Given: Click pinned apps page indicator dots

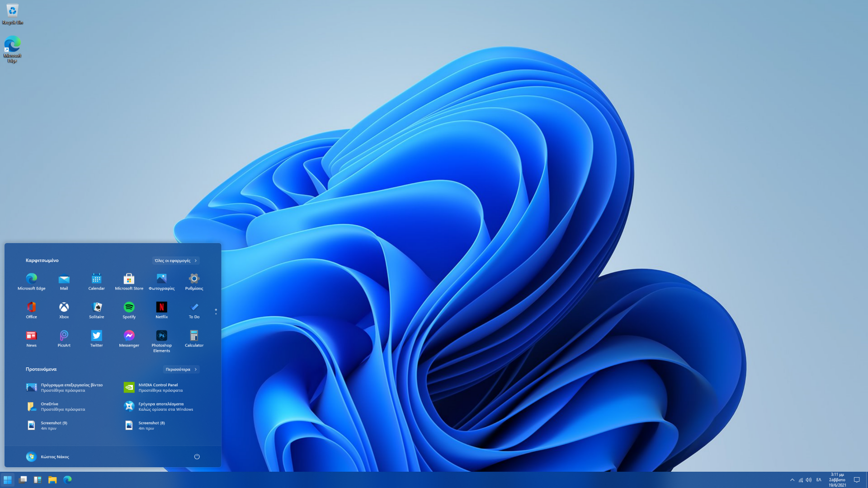Looking at the screenshot, I should pyautogui.click(x=216, y=312).
